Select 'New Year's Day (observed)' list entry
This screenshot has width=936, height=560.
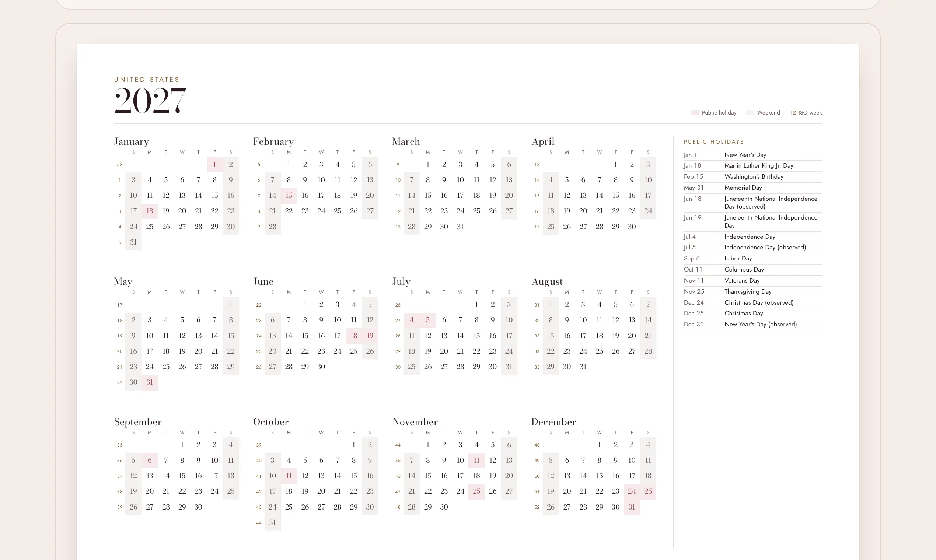tap(752, 324)
